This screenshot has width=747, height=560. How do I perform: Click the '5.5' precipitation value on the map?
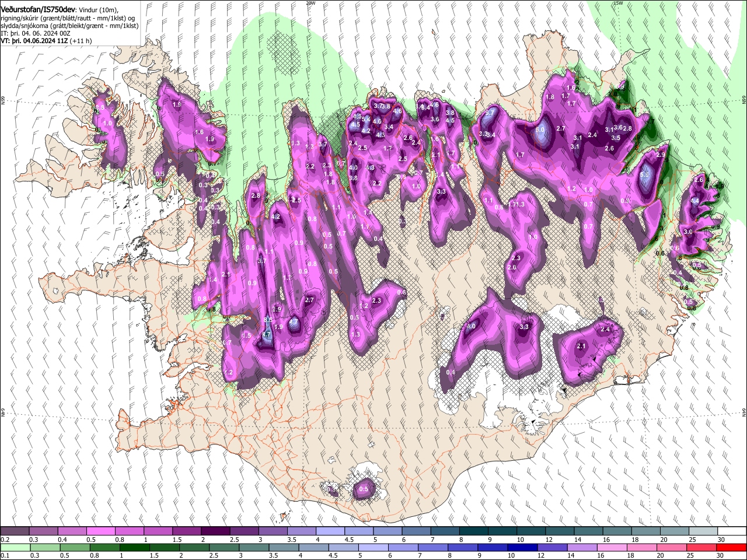click(645, 174)
